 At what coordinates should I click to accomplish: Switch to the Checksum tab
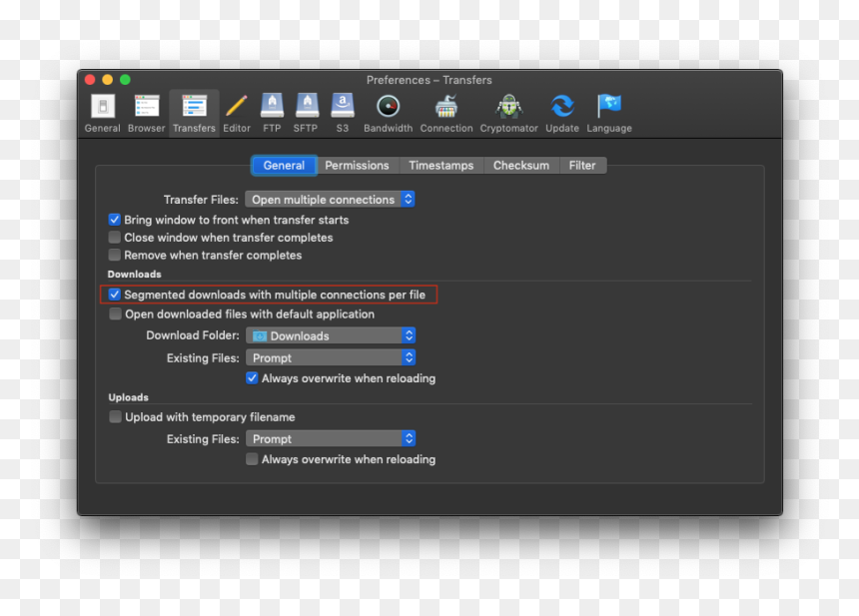(x=521, y=166)
